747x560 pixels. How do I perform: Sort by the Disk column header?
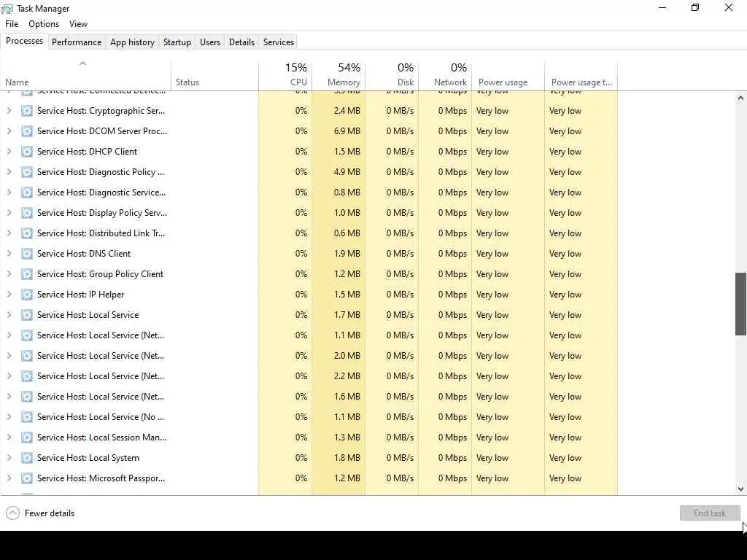(392, 75)
